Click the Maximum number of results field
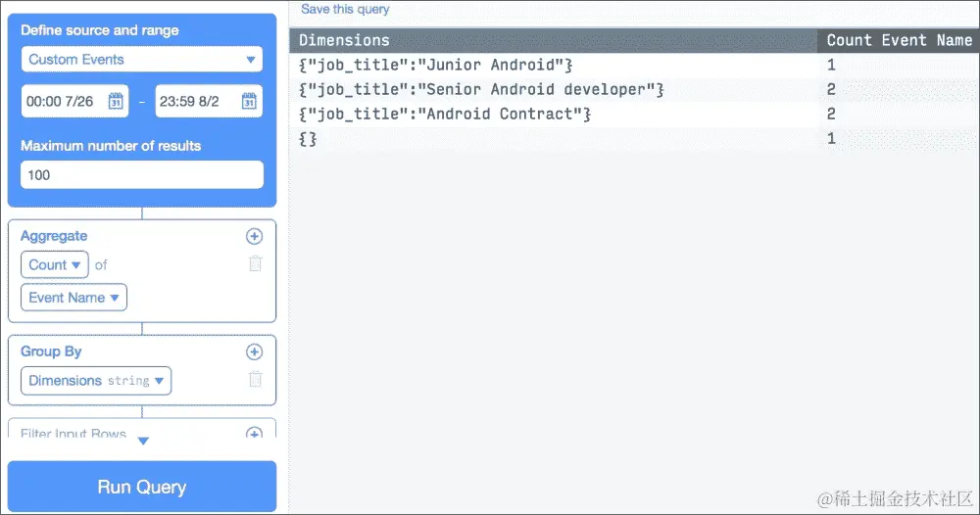 click(x=142, y=175)
